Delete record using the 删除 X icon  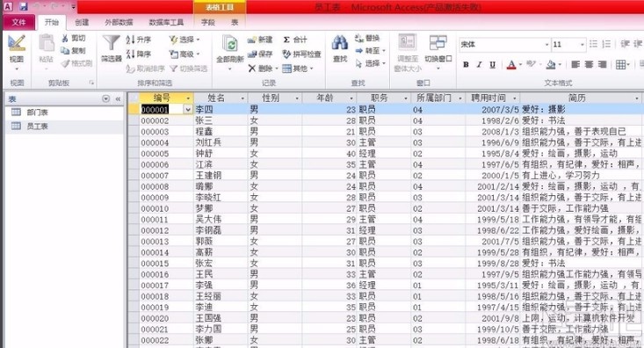(252, 69)
